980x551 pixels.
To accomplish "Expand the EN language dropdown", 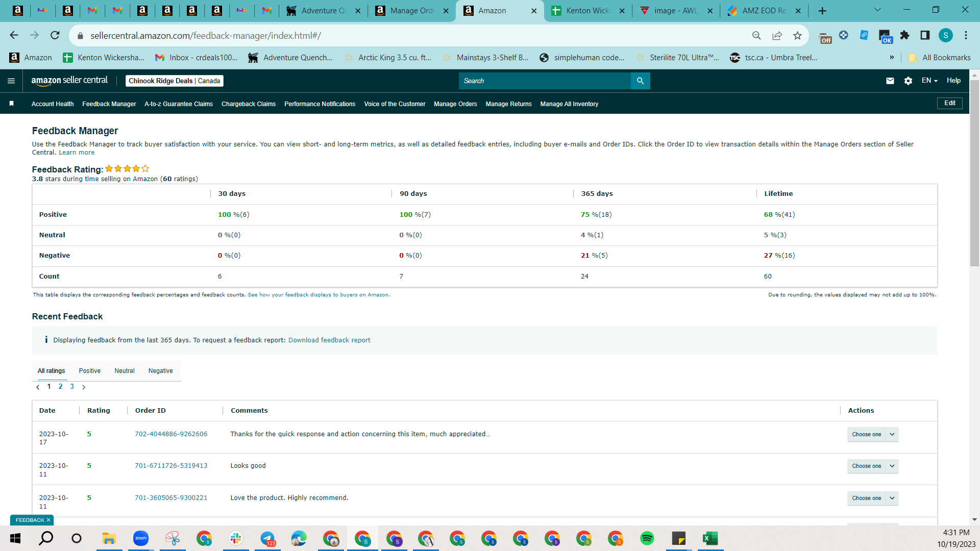I will [x=929, y=81].
